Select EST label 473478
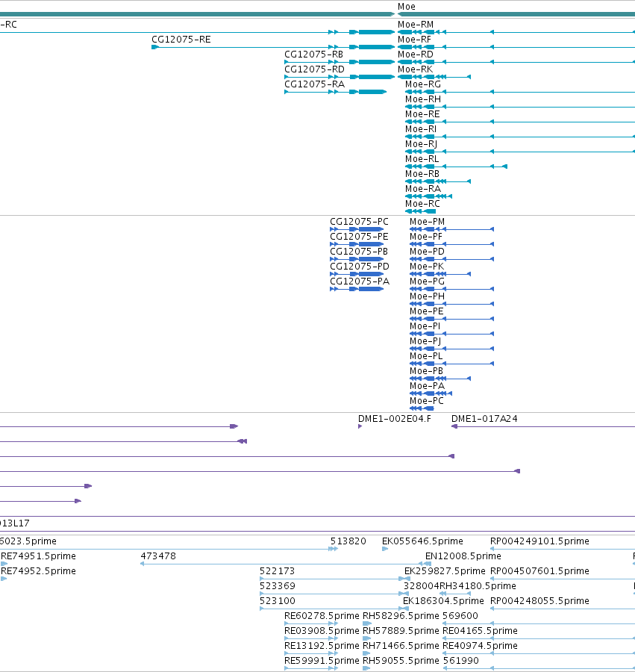This screenshot has height=672, width=635. pos(158,557)
